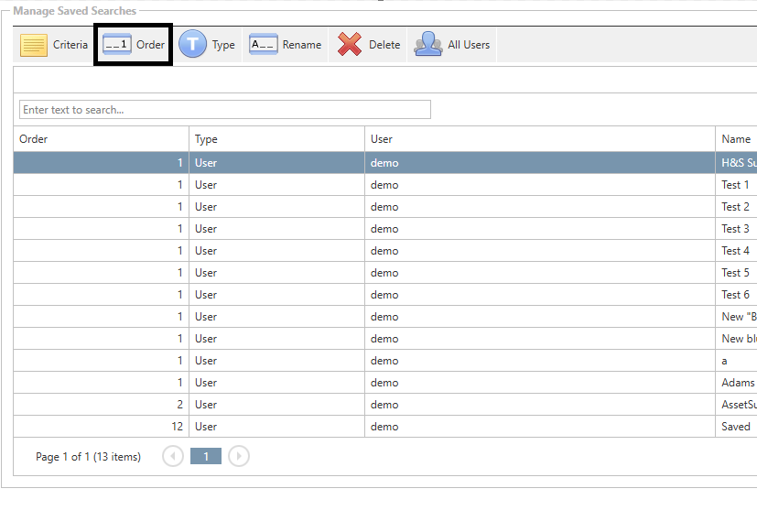
Task: Click the Rename toolbar icon
Action: tap(264, 45)
